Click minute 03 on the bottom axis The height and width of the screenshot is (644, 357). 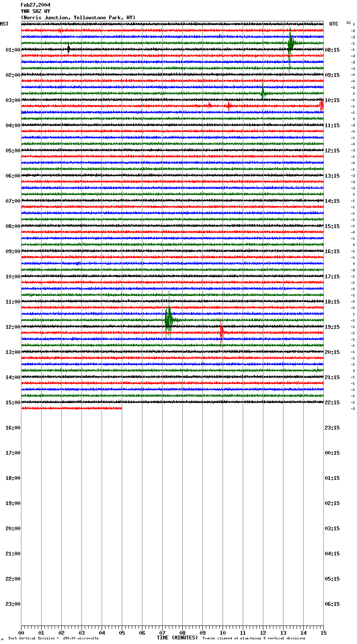coord(81,633)
